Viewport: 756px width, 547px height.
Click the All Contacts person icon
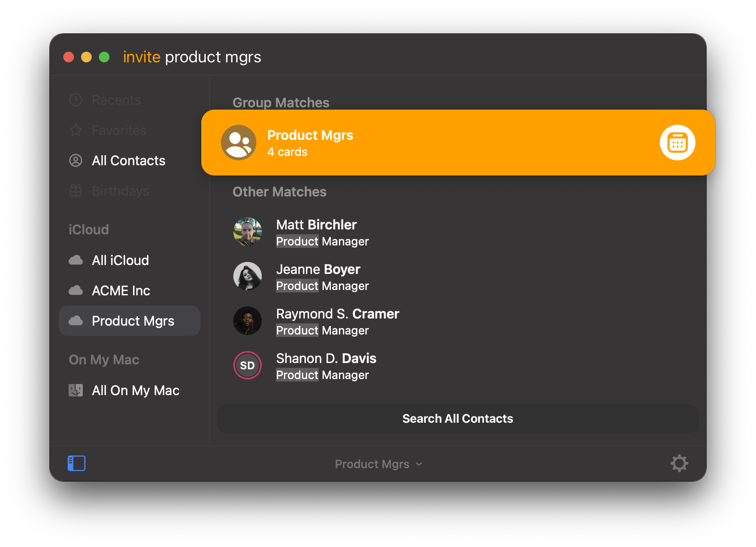76,160
